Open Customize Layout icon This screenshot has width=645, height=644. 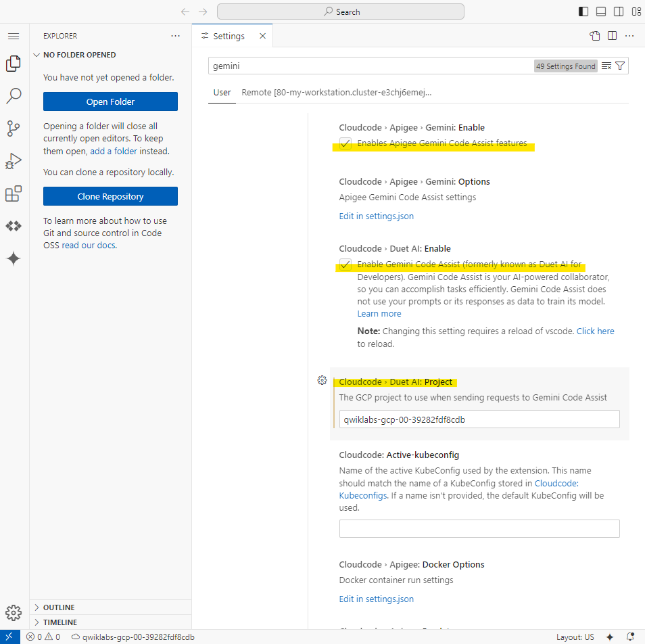[x=636, y=12]
